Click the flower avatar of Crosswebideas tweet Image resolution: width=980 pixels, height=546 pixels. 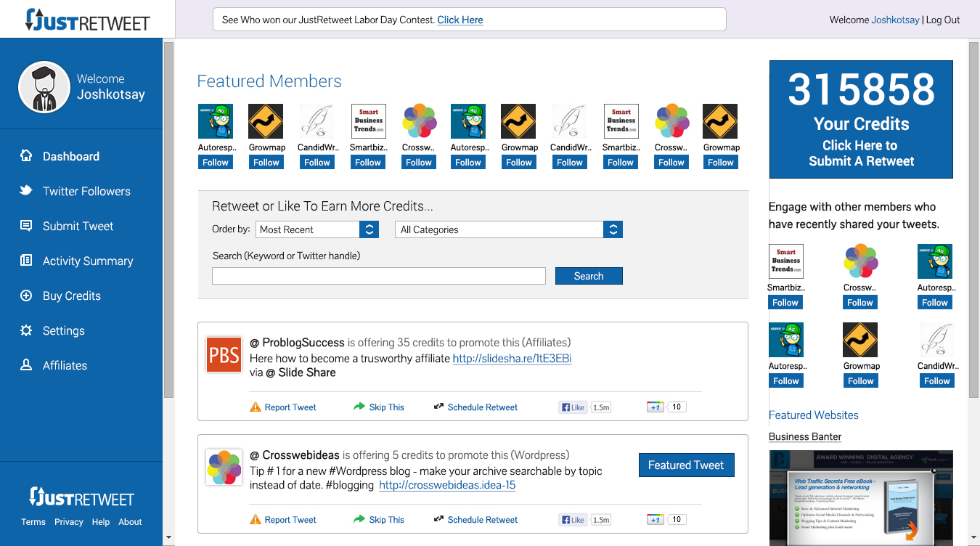[224, 467]
